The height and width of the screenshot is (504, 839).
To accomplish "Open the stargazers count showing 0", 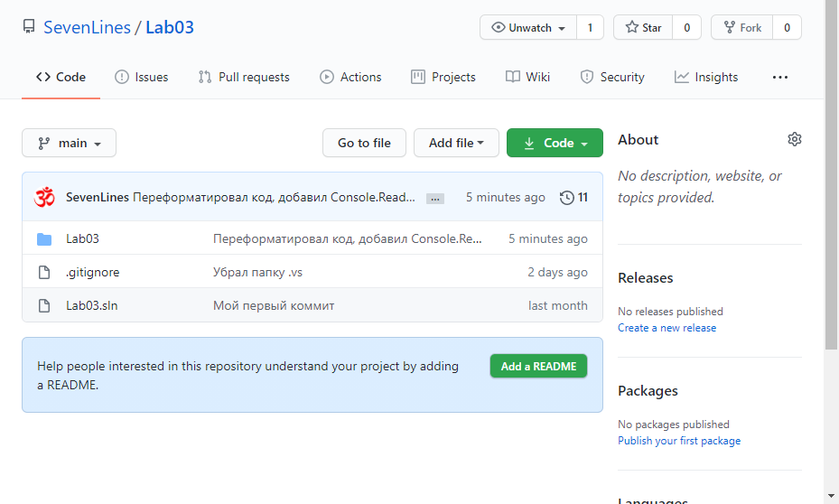I will [687, 27].
